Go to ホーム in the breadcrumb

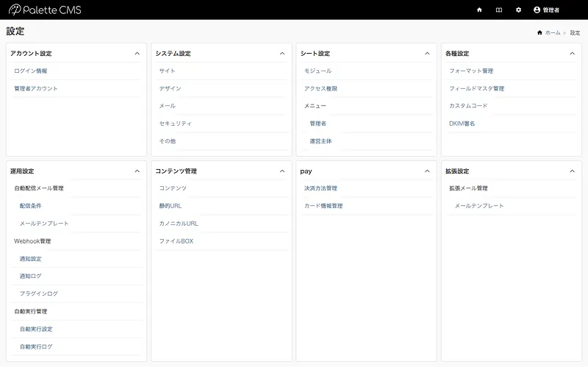[x=553, y=32]
